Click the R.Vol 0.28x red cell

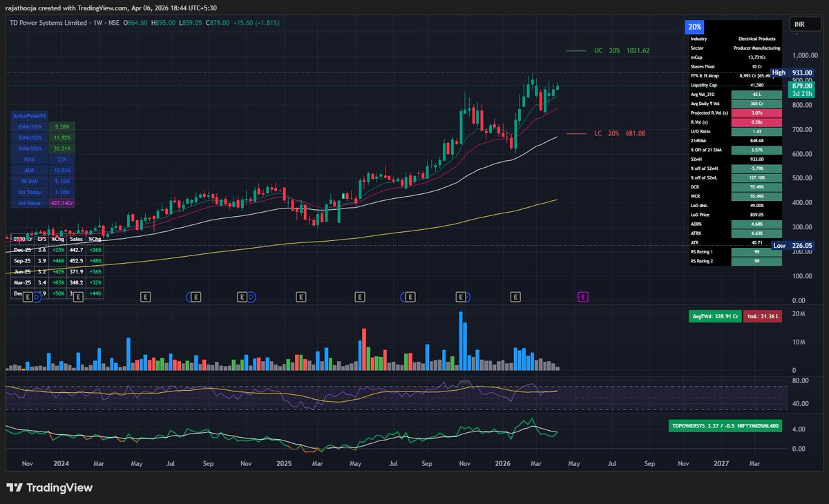coord(757,122)
